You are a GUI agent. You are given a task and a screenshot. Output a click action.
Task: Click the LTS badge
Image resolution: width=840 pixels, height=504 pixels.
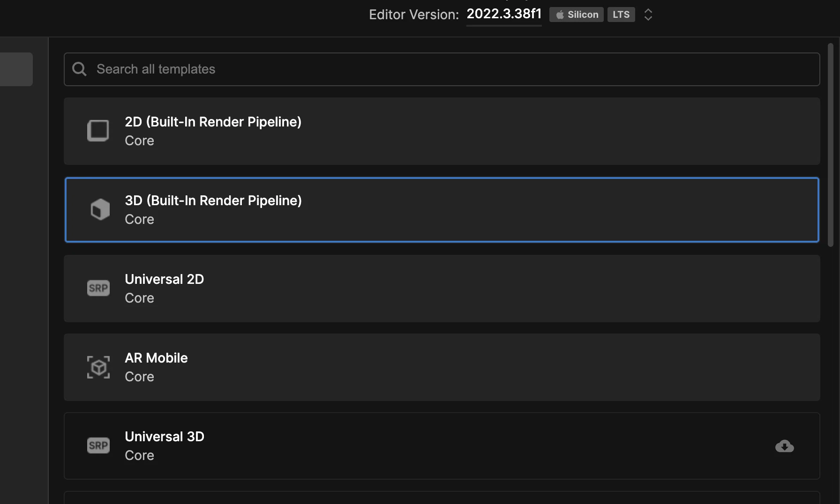pyautogui.click(x=621, y=15)
